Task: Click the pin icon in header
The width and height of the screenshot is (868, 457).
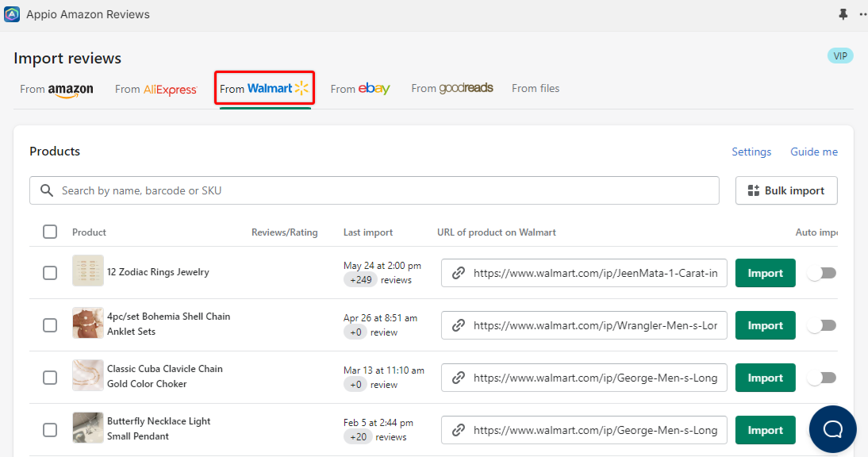Action: click(843, 14)
